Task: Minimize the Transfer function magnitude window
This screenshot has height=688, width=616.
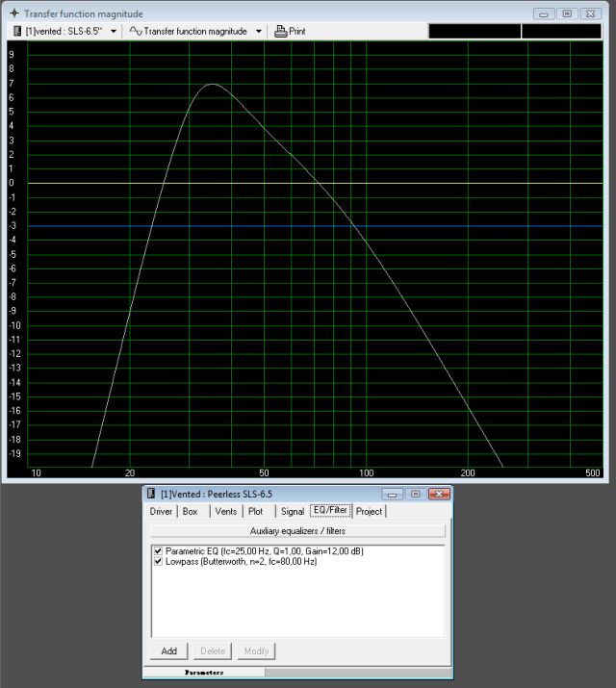Action: 546,13
